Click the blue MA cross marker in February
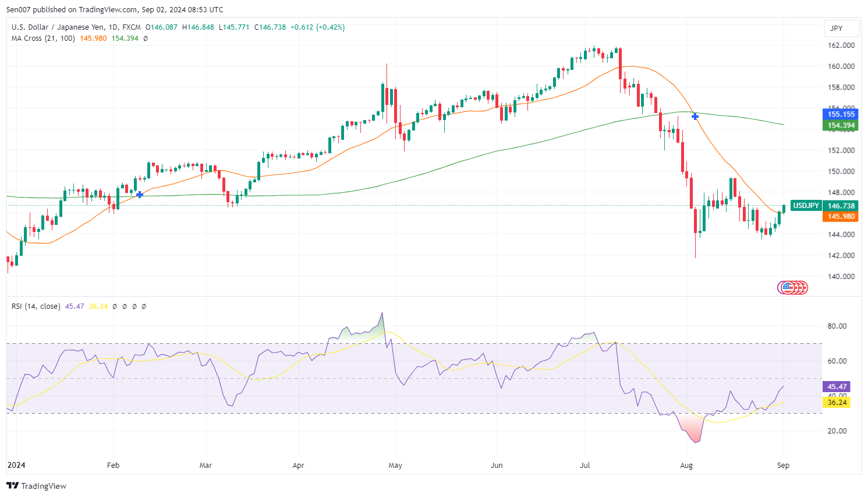Image resolution: width=868 pixels, height=497 pixels. 140,194
